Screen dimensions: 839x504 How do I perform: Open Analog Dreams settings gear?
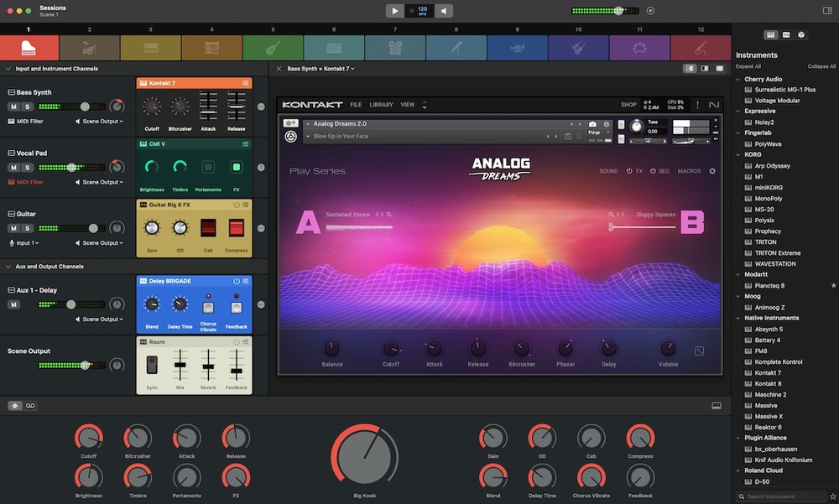[x=712, y=171]
